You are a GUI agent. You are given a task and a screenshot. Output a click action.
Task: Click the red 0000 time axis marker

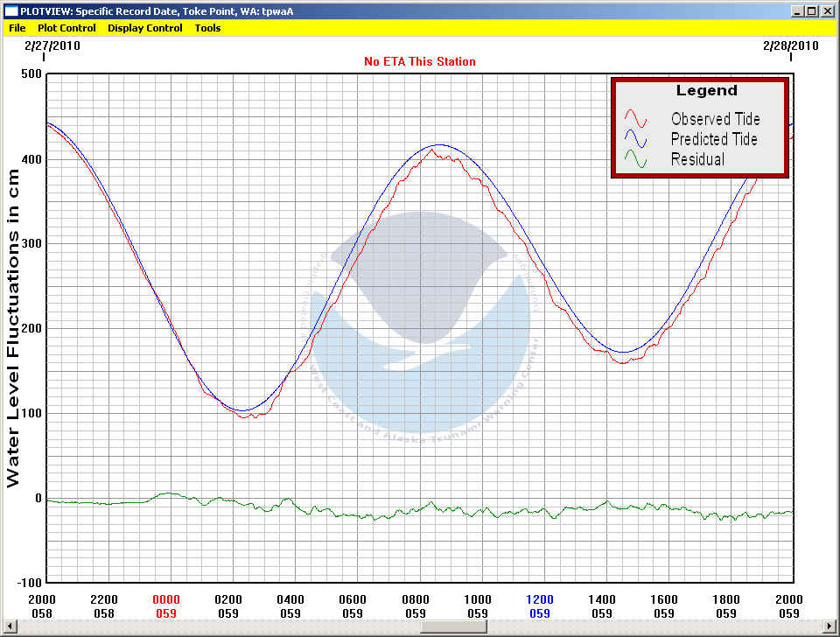click(x=166, y=599)
